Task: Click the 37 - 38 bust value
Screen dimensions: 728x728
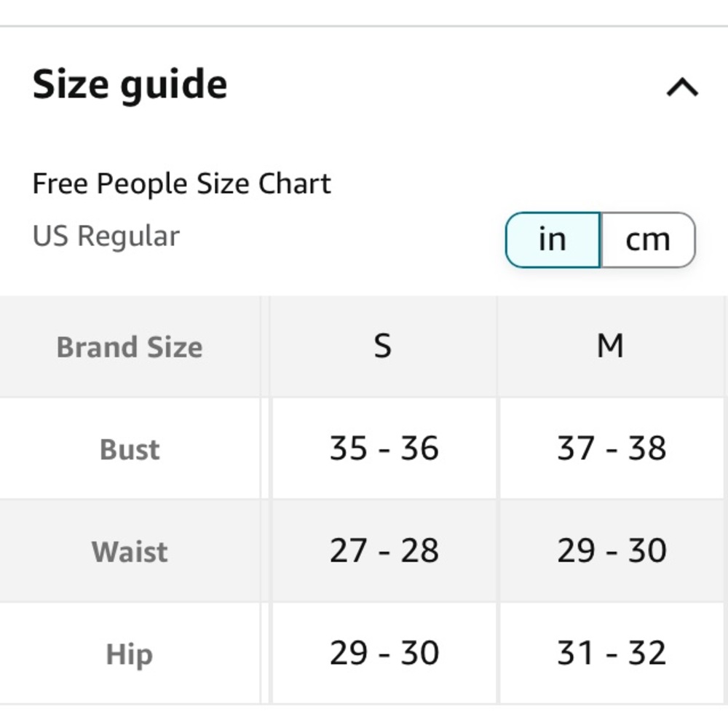Action: [612, 448]
